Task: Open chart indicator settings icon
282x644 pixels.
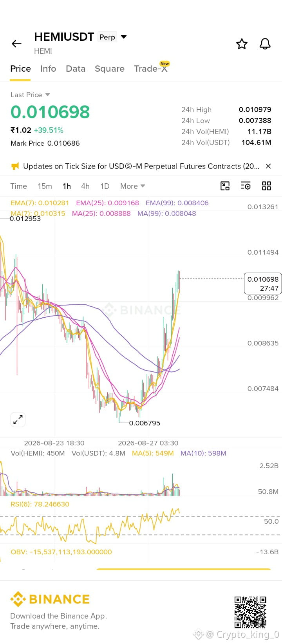Action: pyautogui.click(x=246, y=186)
